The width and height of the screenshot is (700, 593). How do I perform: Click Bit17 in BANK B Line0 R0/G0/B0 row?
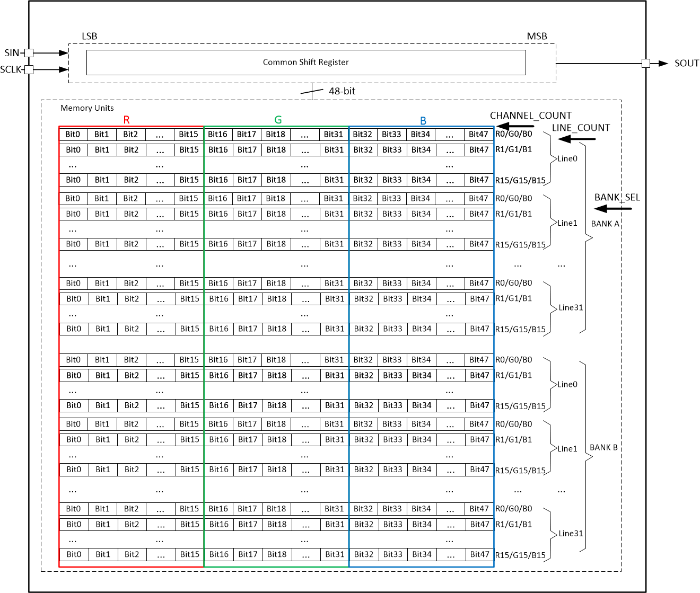coord(247,360)
